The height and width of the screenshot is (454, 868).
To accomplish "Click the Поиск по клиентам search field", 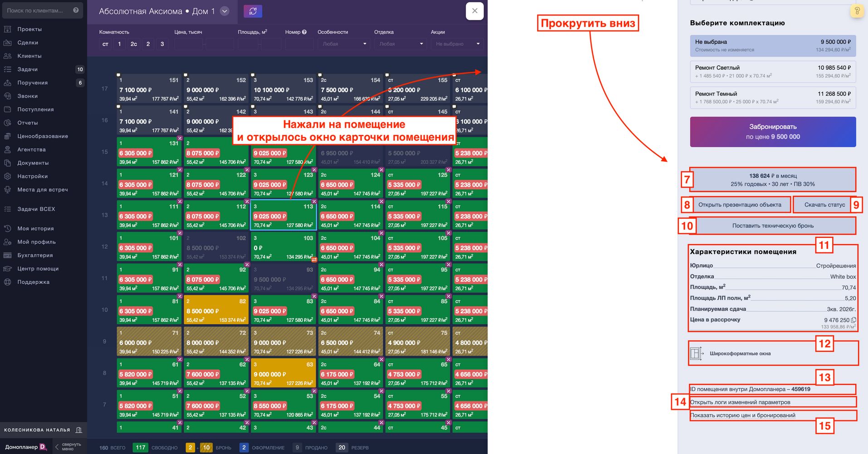I will pyautogui.click(x=42, y=10).
